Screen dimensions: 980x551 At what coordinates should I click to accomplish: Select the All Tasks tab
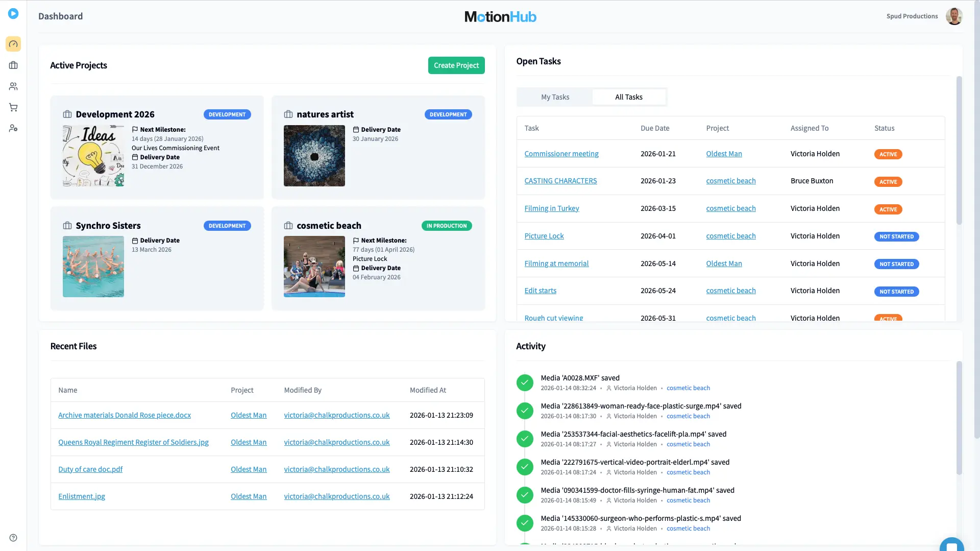coord(629,97)
